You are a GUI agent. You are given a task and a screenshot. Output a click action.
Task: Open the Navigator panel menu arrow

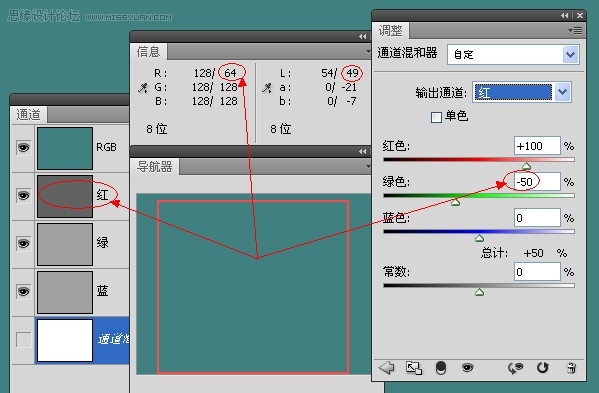tap(368, 166)
